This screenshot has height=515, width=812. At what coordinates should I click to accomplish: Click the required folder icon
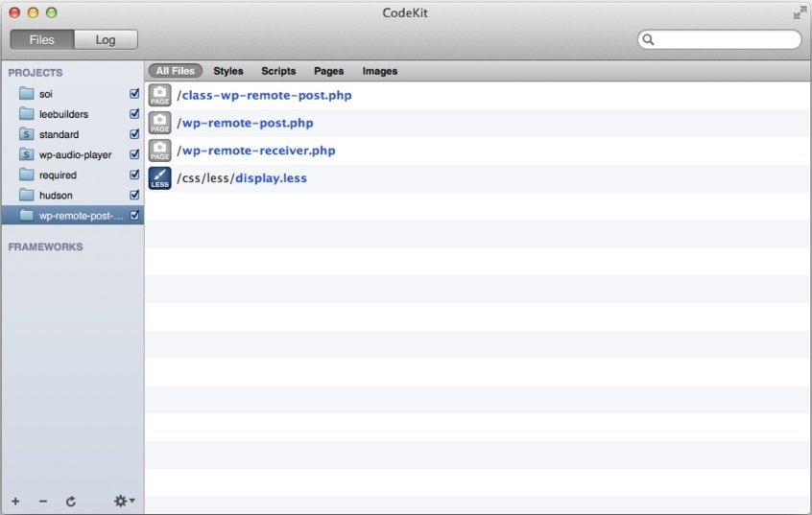click(x=27, y=175)
